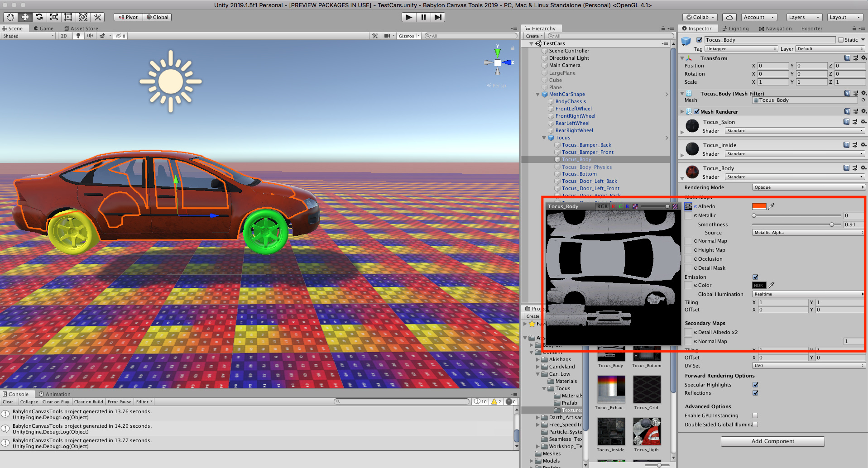Open the cloud services icon
868x468 pixels.
coord(729,17)
